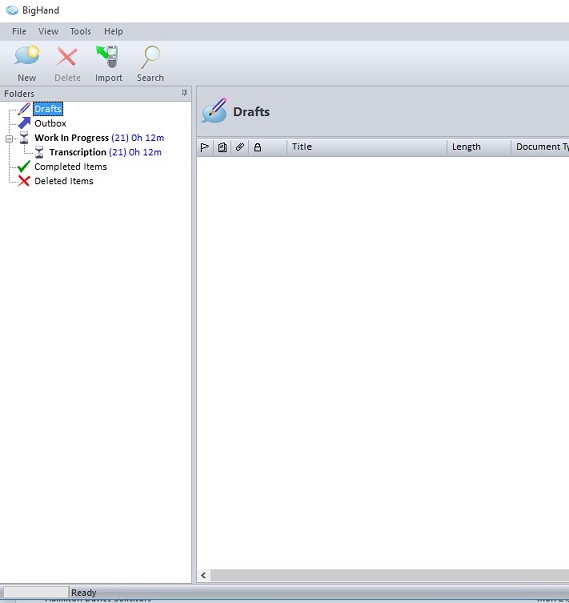Open the Search tool
Screen dimensions: 569x603
(150, 63)
